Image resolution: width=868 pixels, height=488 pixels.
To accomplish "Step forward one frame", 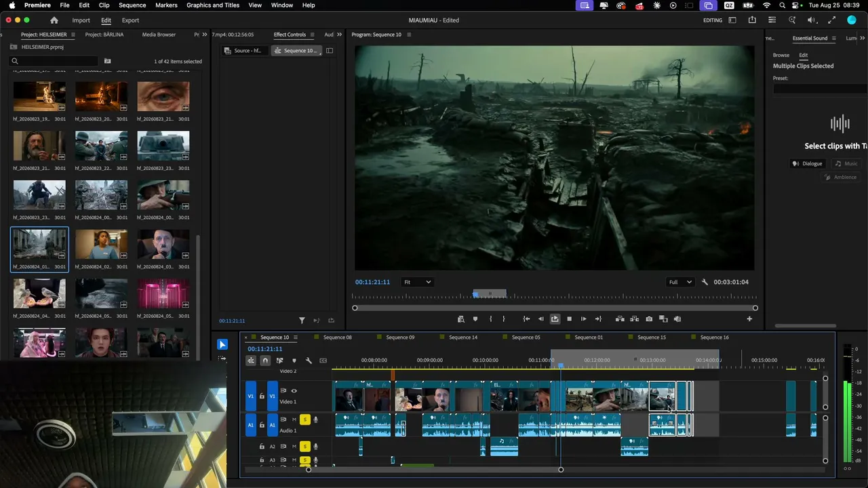I will tap(583, 319).
